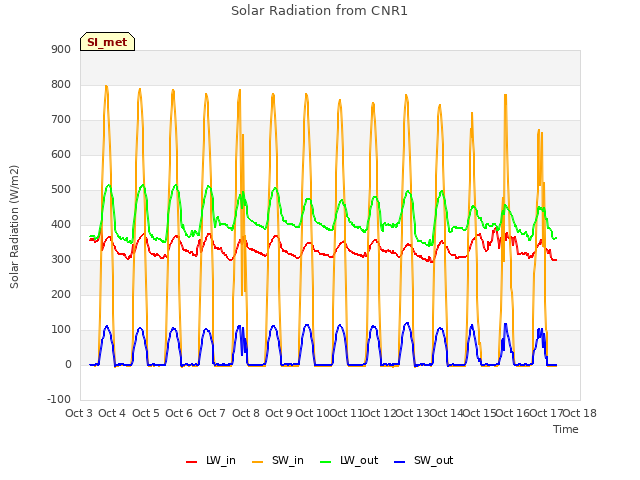Image resolution: width=640 pixels, height=480 pixels.
Task: Click the blue SW_out legend color marker
Action: point(400,462)
